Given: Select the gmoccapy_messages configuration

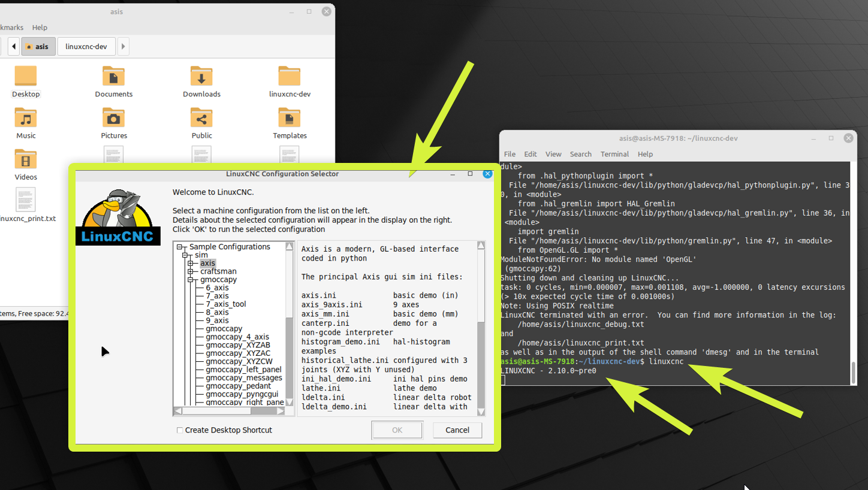Looking at the screenshot, I should click(x=244, y=378).
